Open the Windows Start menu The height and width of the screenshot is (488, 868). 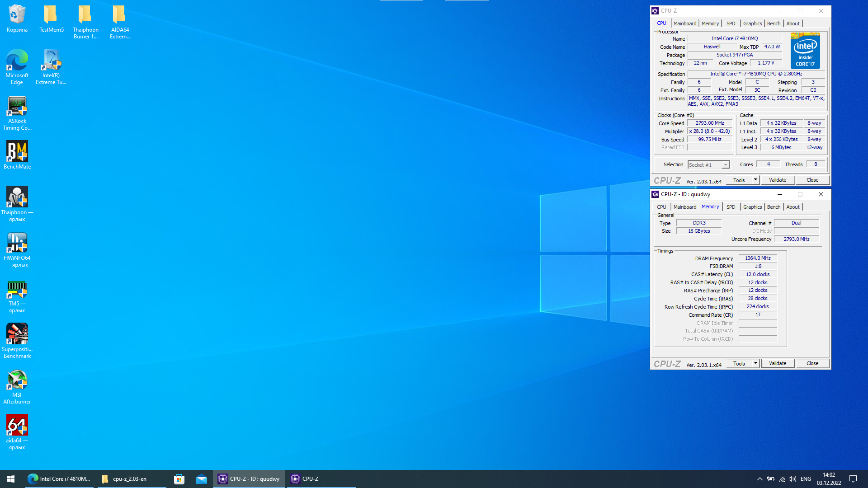[x=11, y=479]
